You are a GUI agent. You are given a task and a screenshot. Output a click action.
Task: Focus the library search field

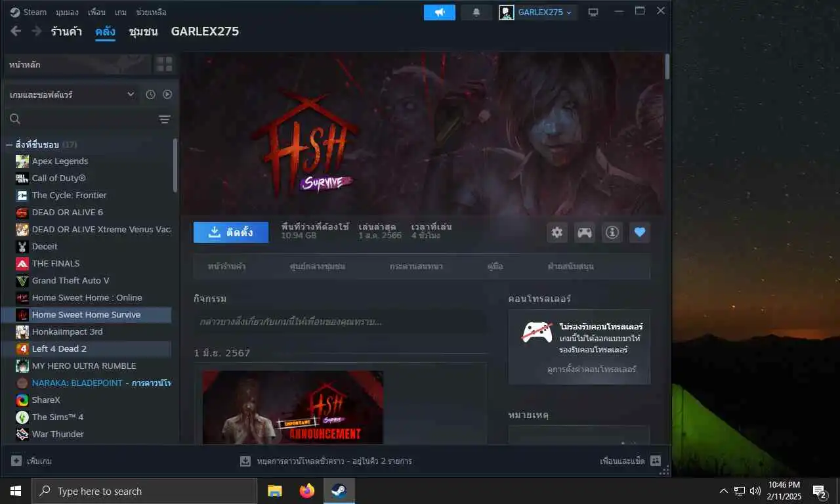click(79, 119)
